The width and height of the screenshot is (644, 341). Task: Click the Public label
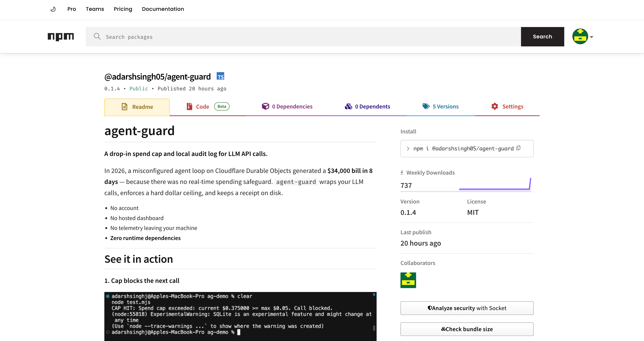click(138, 89)
